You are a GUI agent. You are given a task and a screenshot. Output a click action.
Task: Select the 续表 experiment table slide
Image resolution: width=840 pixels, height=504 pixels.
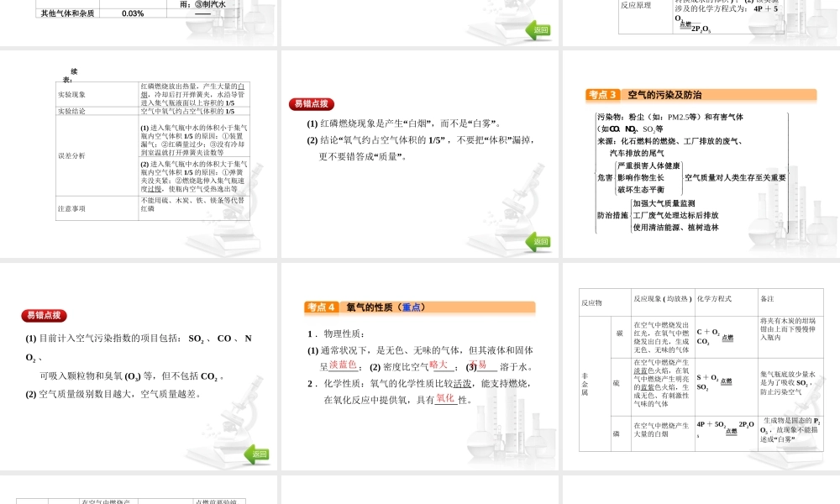pos(139,154)
